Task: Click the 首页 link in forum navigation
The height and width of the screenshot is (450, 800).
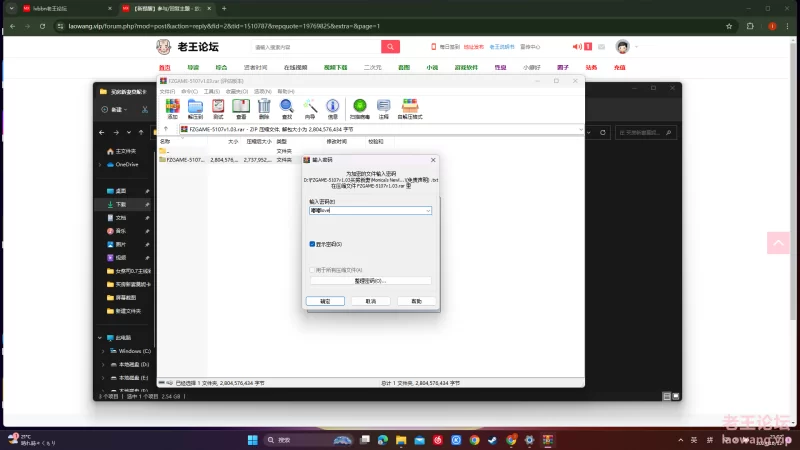Action: 164,67
